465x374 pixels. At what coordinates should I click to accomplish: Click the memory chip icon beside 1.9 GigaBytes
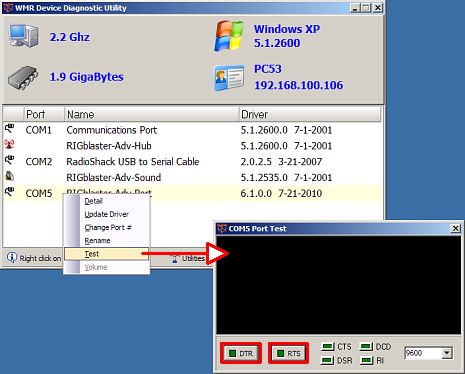(x=23, y=78)
